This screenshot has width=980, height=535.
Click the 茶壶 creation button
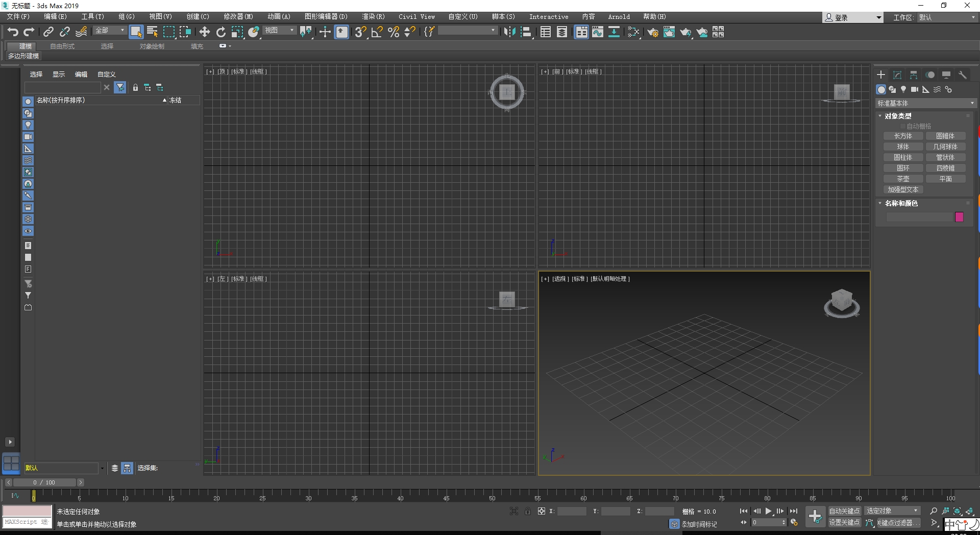[902, 179]
